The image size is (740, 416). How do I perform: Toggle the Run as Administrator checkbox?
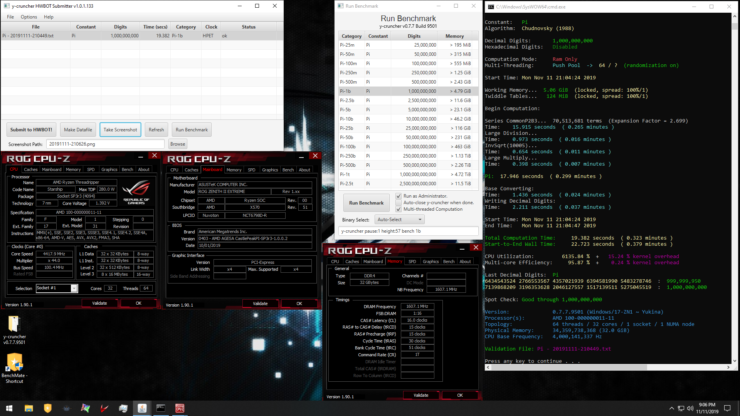(399, 195)
